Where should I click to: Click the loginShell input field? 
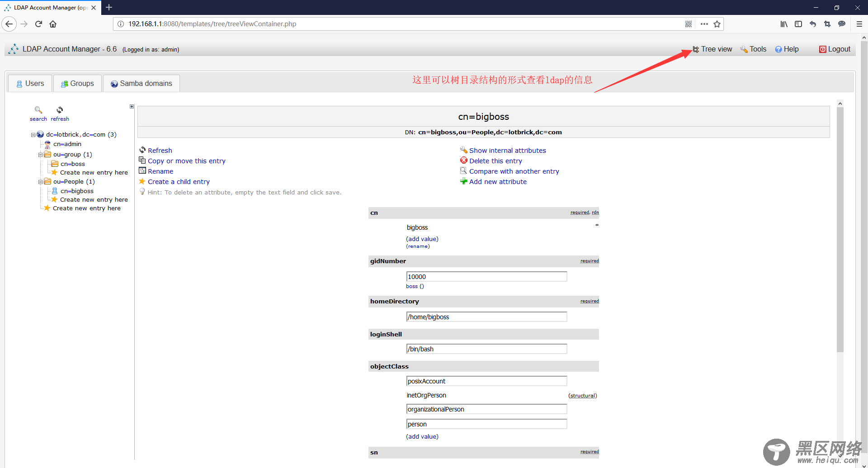(x=486, y=349)
